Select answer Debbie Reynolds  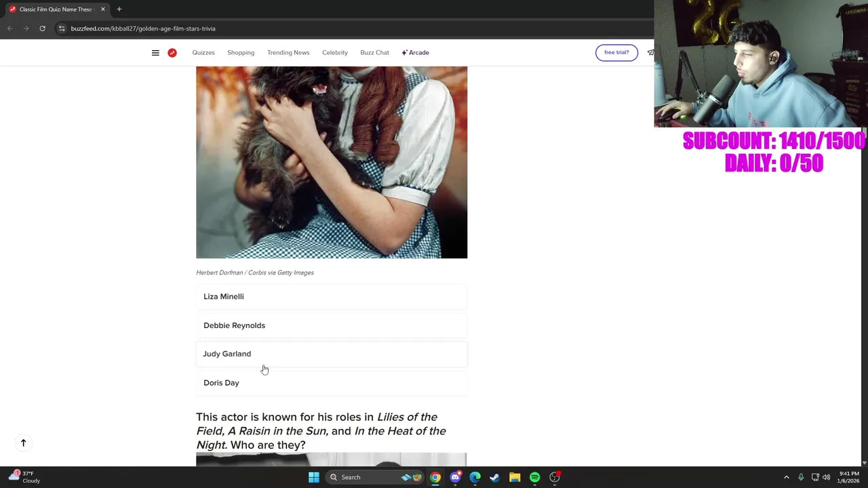click(332, 325)
